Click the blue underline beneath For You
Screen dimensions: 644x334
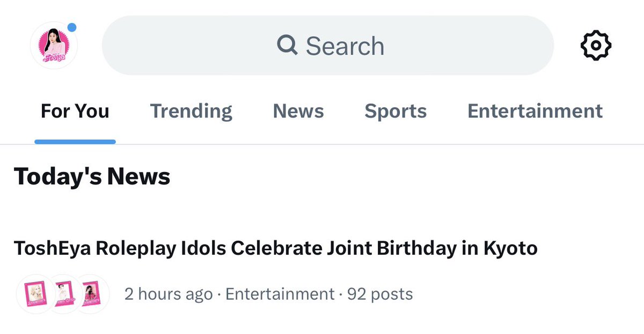coord(75,142)
